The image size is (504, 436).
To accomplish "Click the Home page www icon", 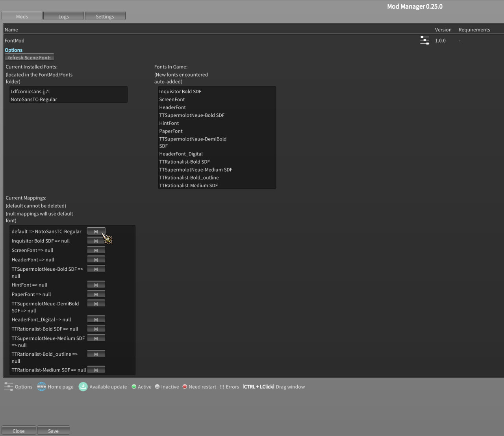I will point(41,387).
